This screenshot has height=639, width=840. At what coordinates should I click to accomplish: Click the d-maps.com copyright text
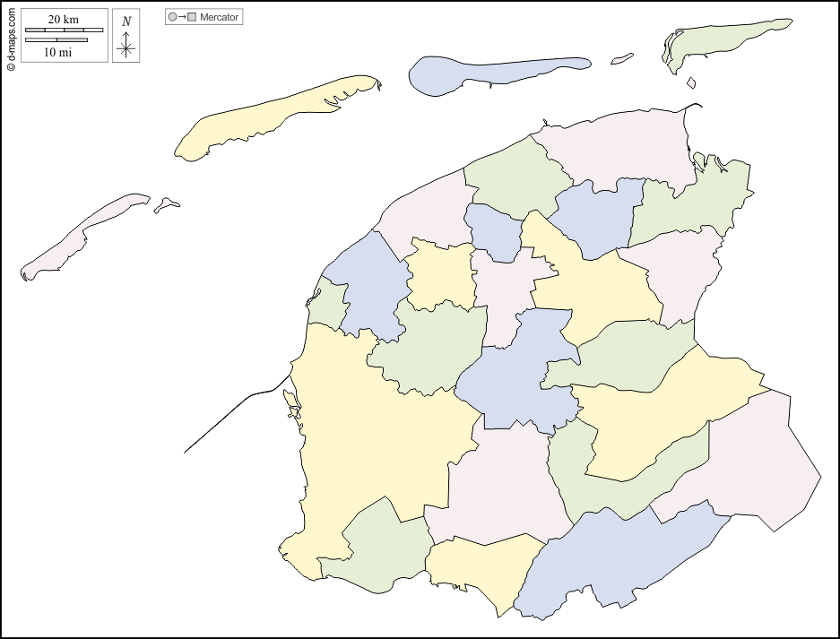(x=11, y=37)
